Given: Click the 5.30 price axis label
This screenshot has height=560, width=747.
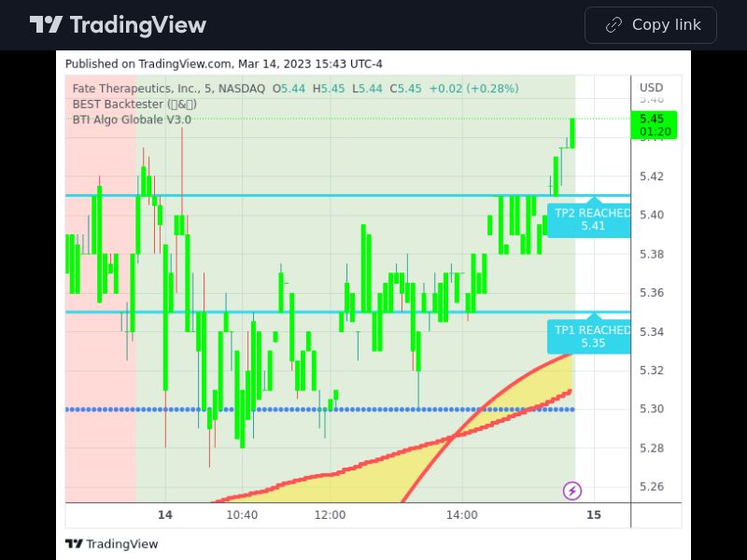Looking at the screenshot, I should (x=652, y=409).
